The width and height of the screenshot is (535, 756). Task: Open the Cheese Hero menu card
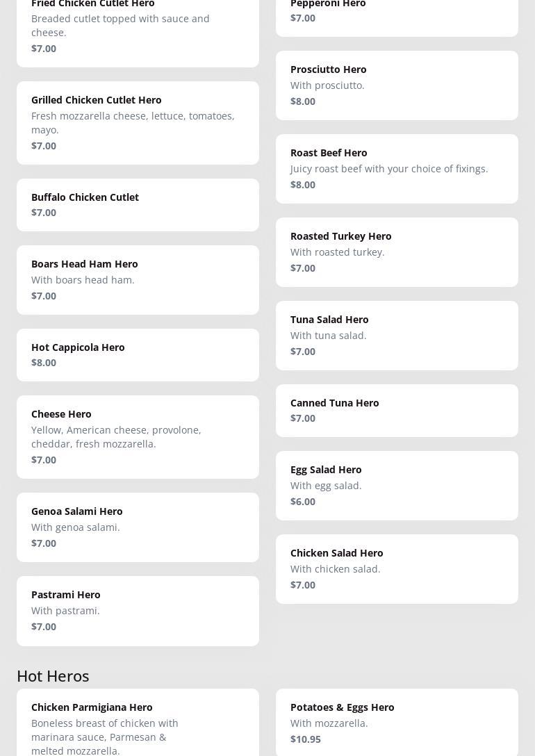(138, 437)
